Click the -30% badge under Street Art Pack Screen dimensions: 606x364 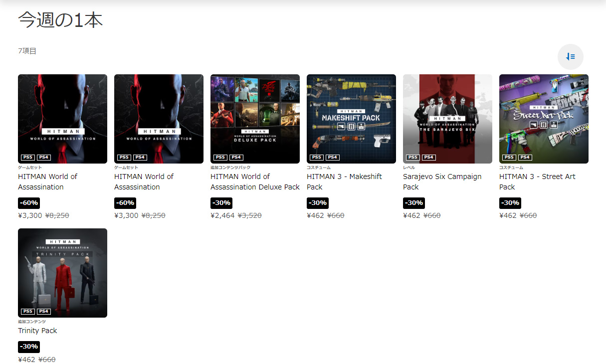[x=510, y=203]
